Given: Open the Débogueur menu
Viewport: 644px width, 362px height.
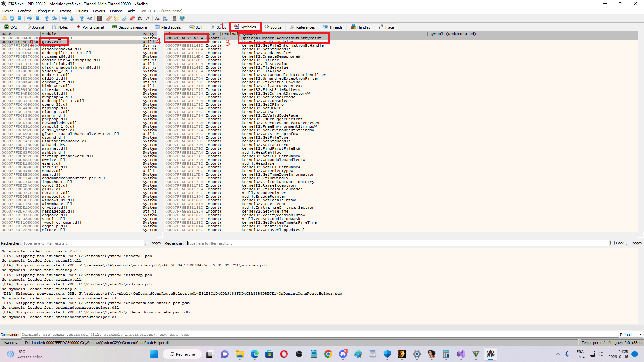Looking at the screenshot, I should click(x=45, y=11).
